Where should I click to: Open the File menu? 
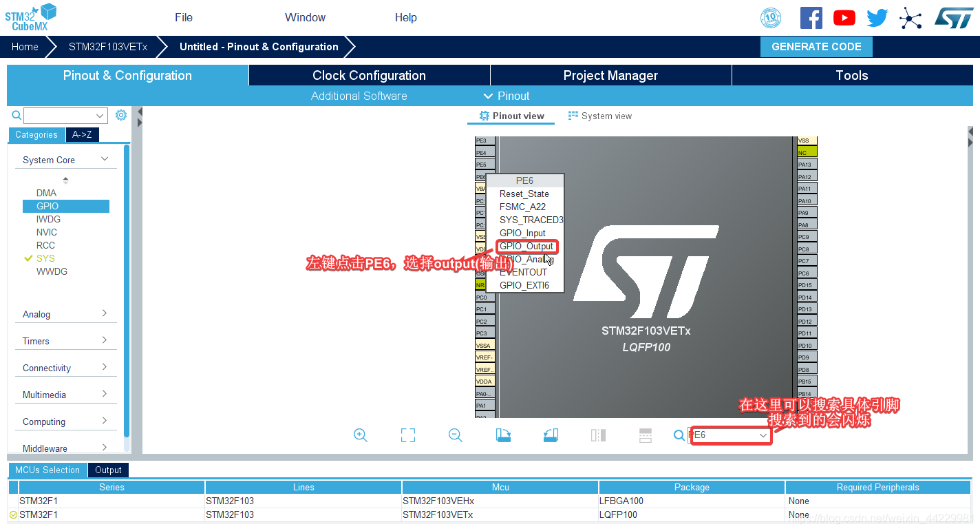tap(184, 18)
